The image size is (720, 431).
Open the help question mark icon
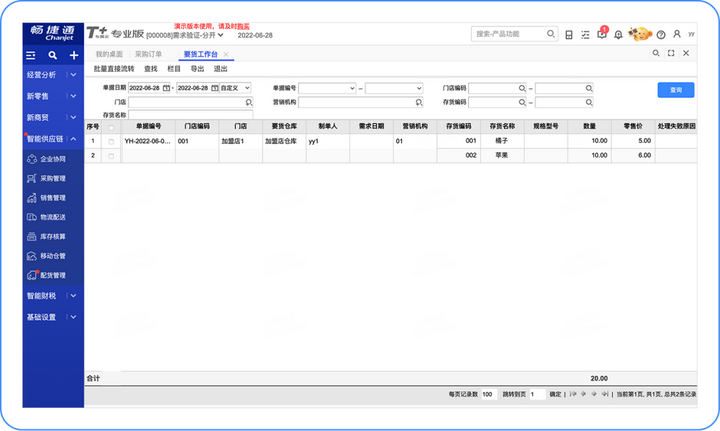(x=661, y=35)
